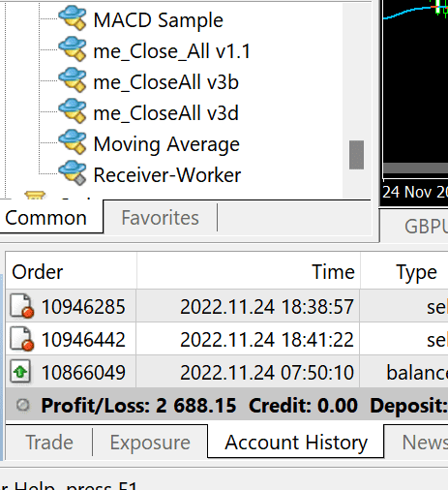The image size is (448, 490).
Task: Click the 24 Nov date label on chart
Action: tap(415, 192)
